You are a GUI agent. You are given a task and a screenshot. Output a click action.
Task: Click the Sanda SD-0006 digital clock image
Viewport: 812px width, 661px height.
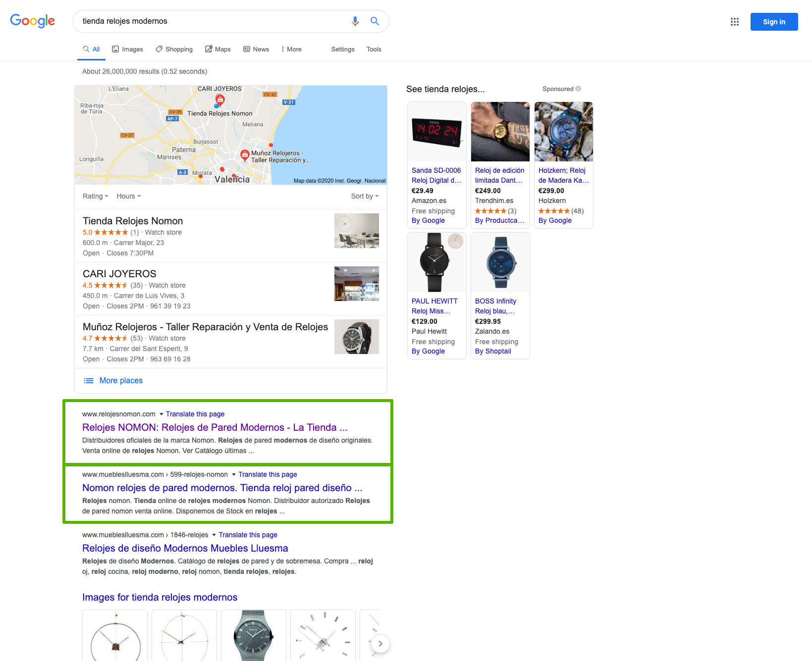click(437, 132)
